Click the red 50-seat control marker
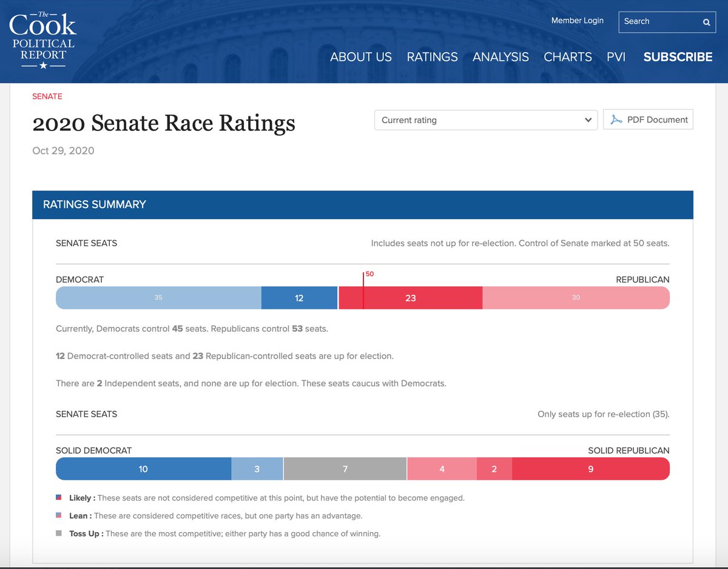Viewport: 728px width, 569px height. point(363,291)
